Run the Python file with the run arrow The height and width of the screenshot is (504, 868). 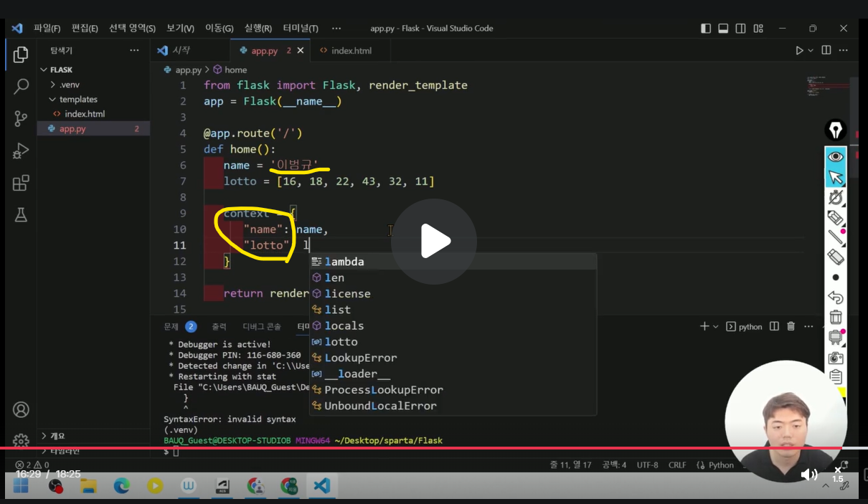click(799, 50)
